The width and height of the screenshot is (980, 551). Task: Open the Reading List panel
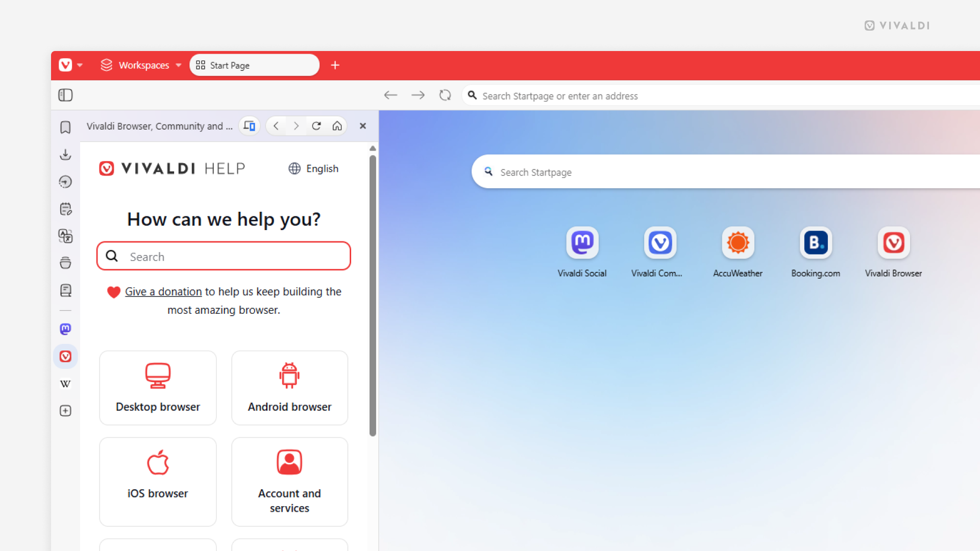pos(65,290)
